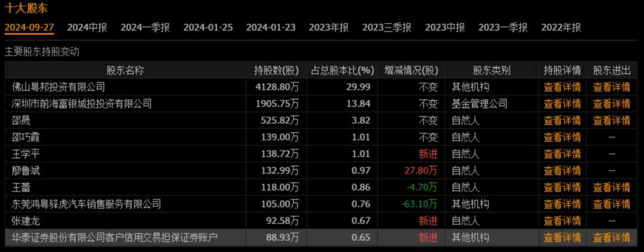
Task: Click the holding value 1905.75万
Action: click(x=277, y=103)
